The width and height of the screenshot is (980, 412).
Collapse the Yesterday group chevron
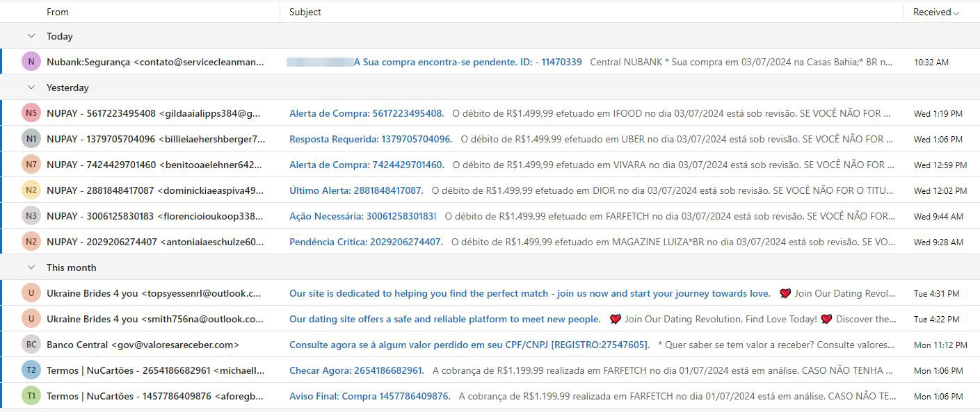(31, 88)
